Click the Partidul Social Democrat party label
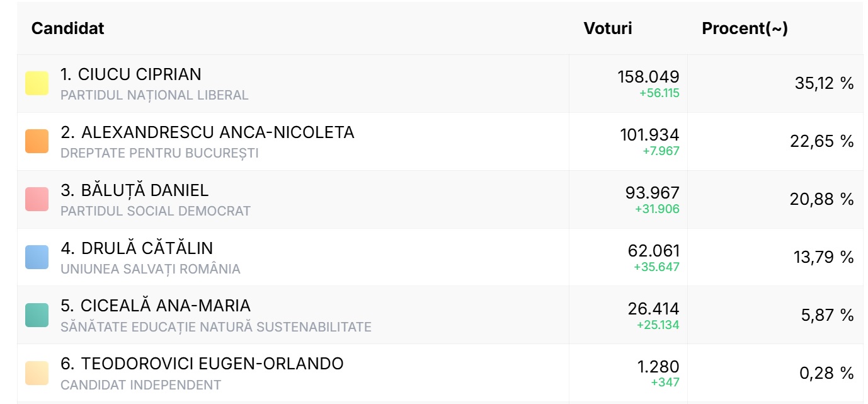The width and height of the screenshot is (868, 404). [x=156, y=211]
